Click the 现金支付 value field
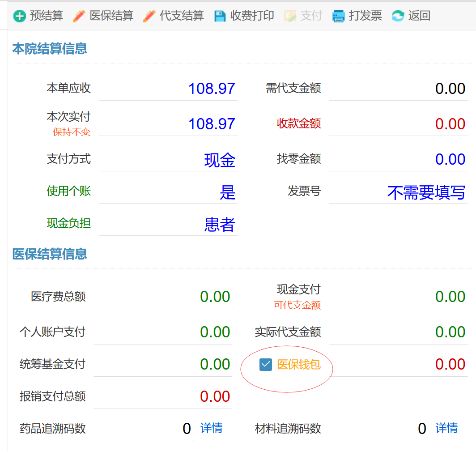Viewport: 476px width, 451px height. [x=398, y=297]
